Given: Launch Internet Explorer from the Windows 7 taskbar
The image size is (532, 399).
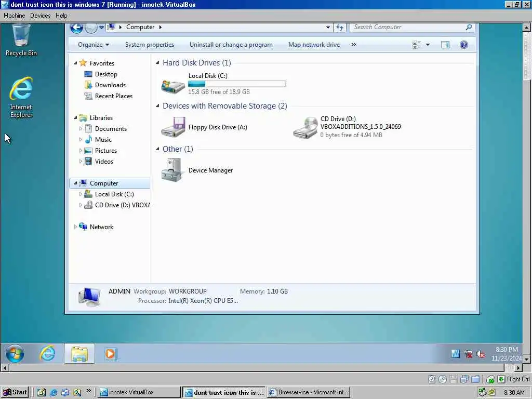Looking at the screenshot, I should click(x=47, y=353).
